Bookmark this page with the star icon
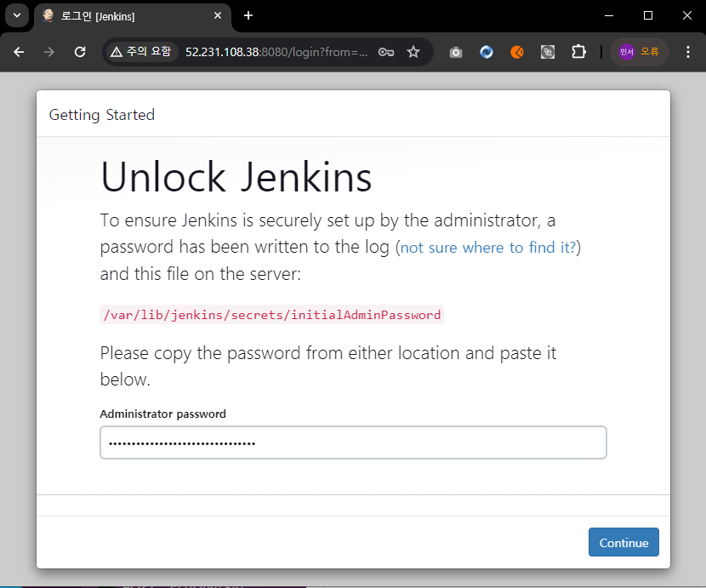 [413, 52]
